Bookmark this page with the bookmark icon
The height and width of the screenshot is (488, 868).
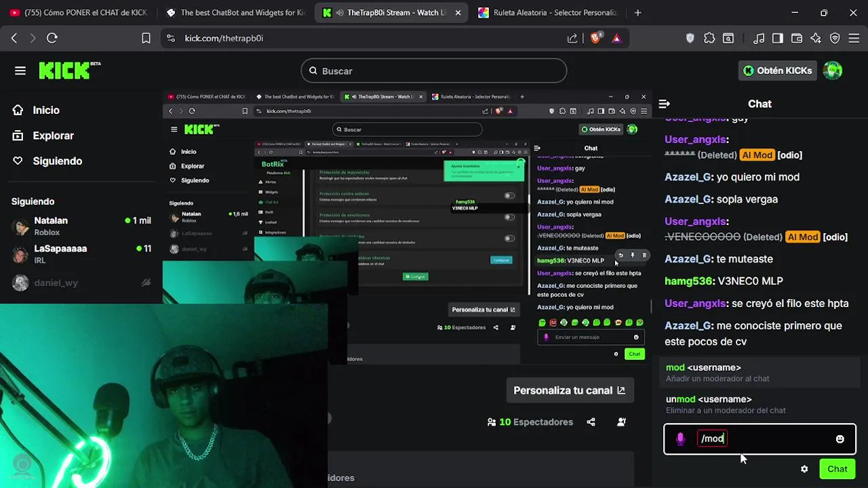click(146, 39)
